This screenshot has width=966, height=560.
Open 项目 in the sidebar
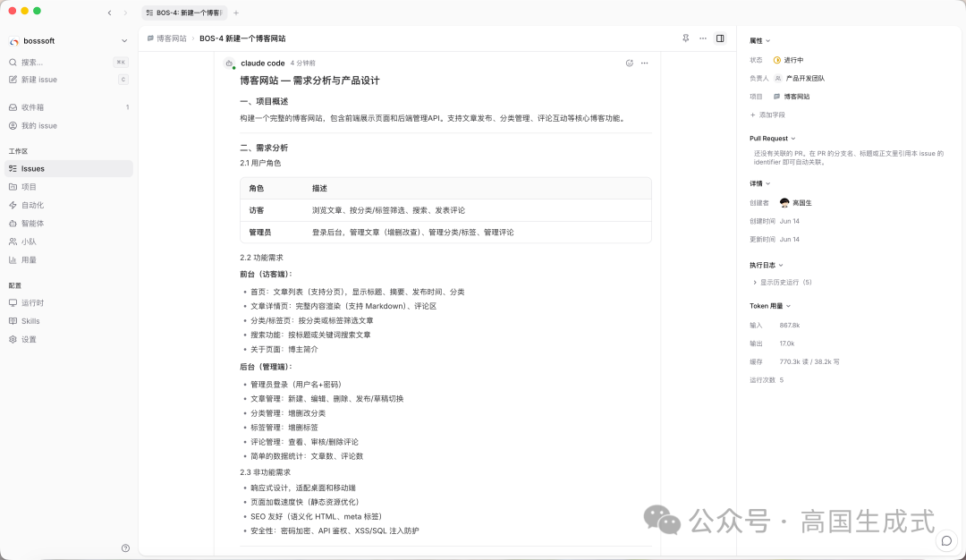coord(68,187)
